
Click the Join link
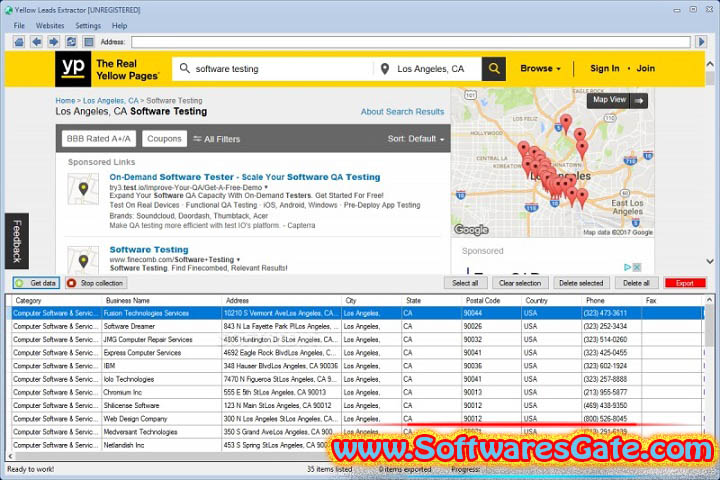pyautogui.click(x=645, y=68)
